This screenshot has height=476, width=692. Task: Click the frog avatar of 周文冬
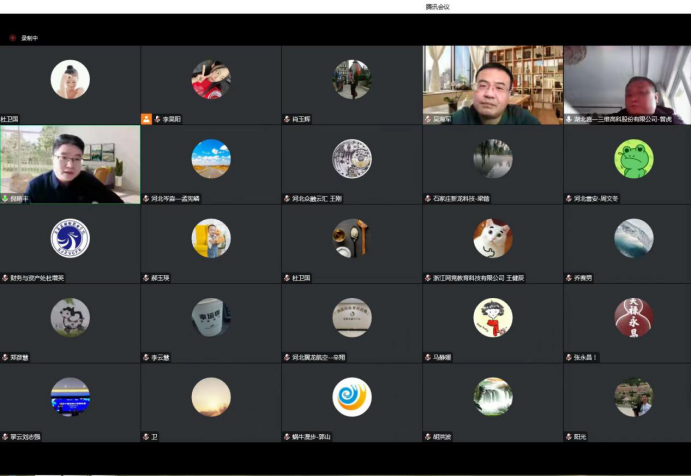point(633,158)
